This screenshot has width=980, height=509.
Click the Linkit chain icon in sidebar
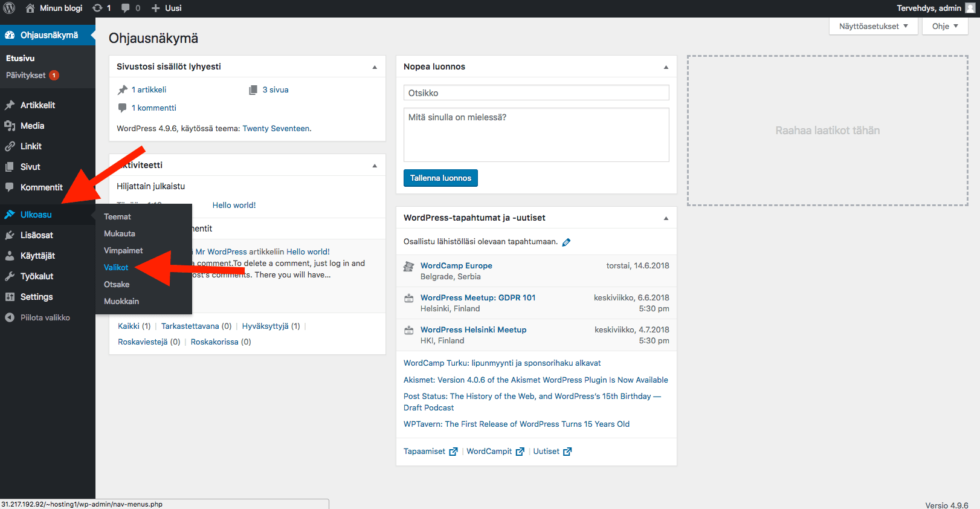pos(10,146)
